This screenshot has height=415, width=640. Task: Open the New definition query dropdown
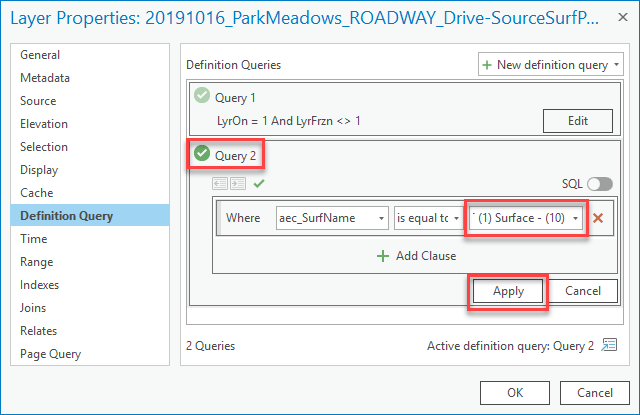[x=551, y=64]
